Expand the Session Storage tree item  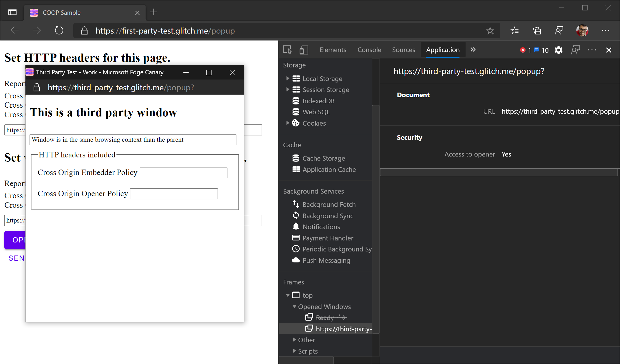(288, 90)
